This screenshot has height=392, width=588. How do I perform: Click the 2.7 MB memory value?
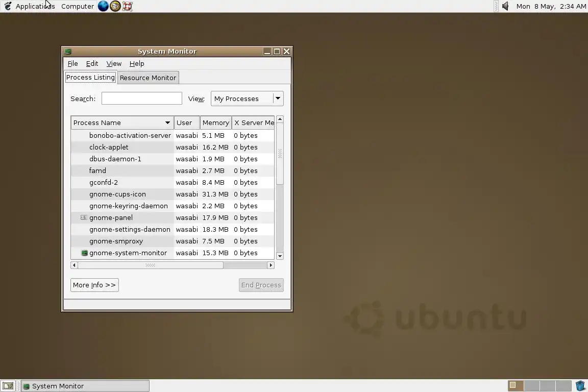pyautogui.click(x=213, y=170)
